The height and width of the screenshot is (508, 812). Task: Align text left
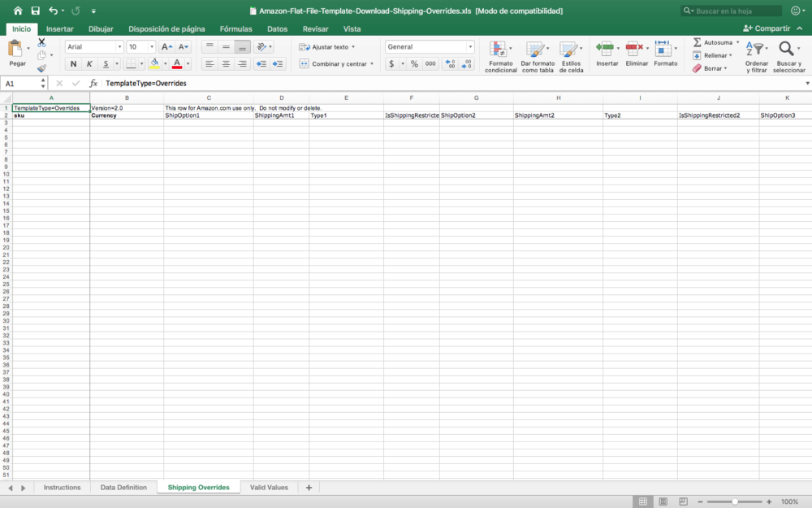209,63
